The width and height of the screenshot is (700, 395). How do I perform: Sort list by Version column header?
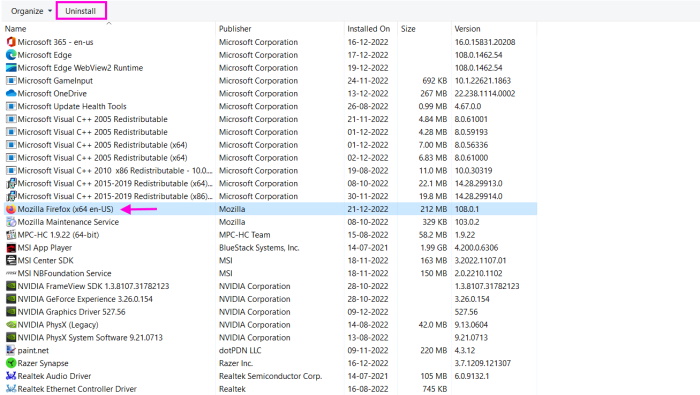pos(467,29)
